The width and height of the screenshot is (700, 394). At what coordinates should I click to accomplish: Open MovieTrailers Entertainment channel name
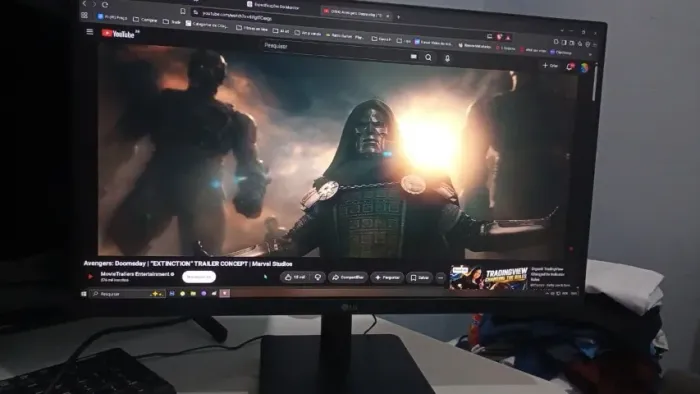(x=135, y=274)
